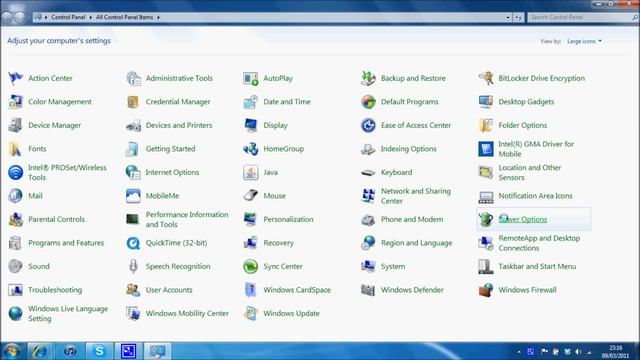The image size is (640, 360).
Task: Expand the arrow after All Control Panel Items
Action: click(158, 18)
